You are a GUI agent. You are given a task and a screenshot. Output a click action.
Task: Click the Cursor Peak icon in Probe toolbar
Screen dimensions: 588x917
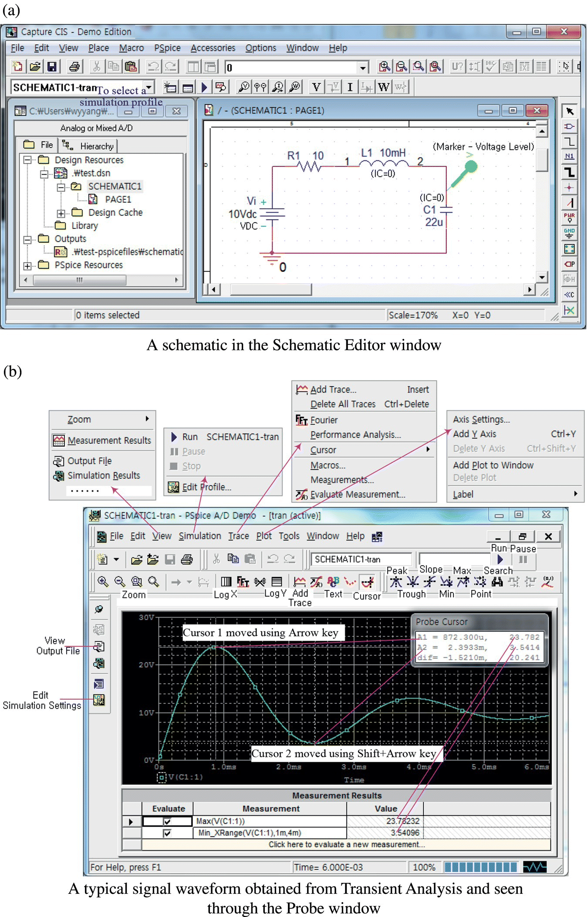tap(396, 581)
